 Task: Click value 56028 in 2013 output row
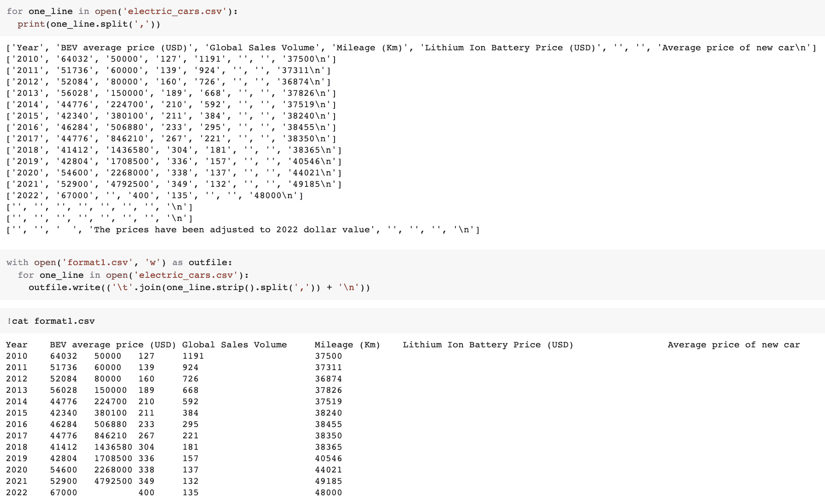[x=63, y=390]
